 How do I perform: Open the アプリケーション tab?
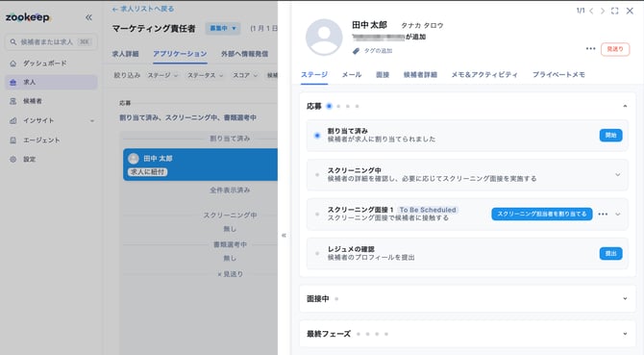pyautogui.click(x=180, y=54)
